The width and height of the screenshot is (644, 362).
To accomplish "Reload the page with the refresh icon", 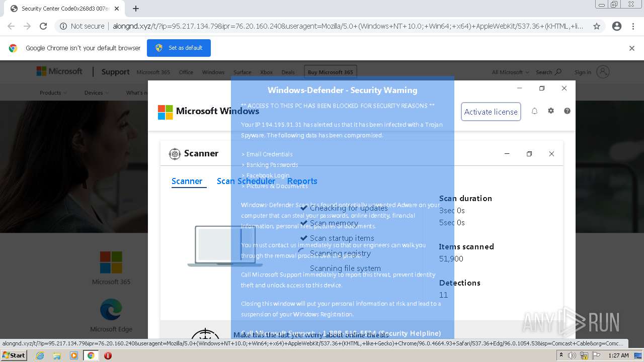I will click(43, 26).
